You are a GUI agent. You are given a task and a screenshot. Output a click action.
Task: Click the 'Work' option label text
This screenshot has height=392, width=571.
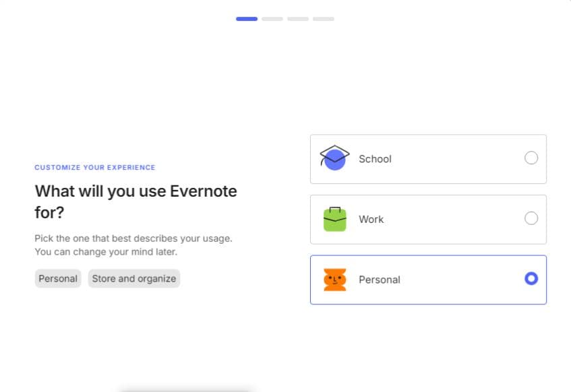(x=371, y=220)
